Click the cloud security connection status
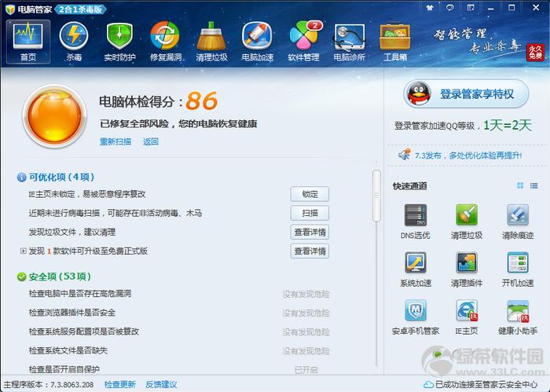Screen dimensions: 550x392 click(481, 385)
